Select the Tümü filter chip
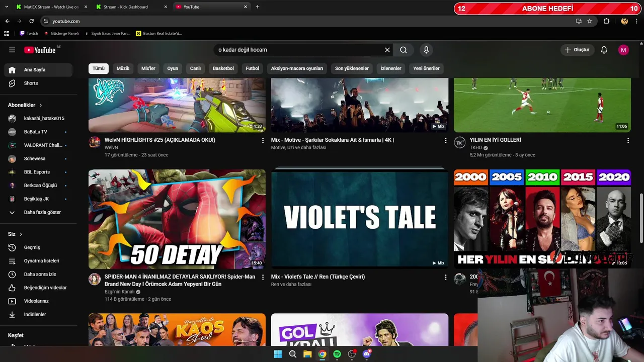The width and height of the screenshot is (644, 362). point(99,68)
